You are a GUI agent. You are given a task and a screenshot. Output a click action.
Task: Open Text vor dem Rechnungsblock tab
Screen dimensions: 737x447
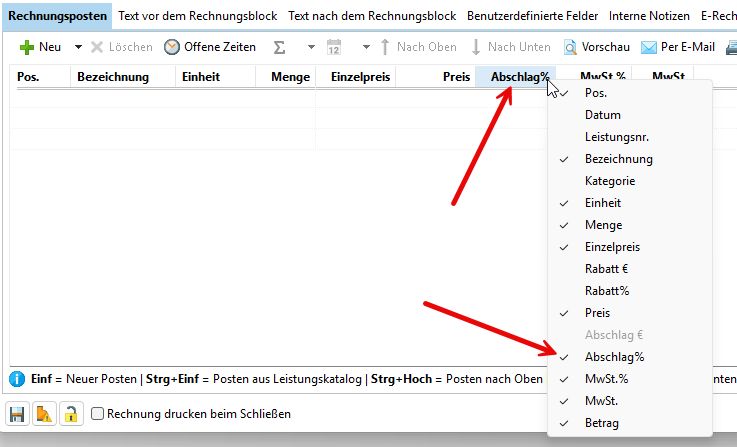pyautogui.click(x=197, y=16)
